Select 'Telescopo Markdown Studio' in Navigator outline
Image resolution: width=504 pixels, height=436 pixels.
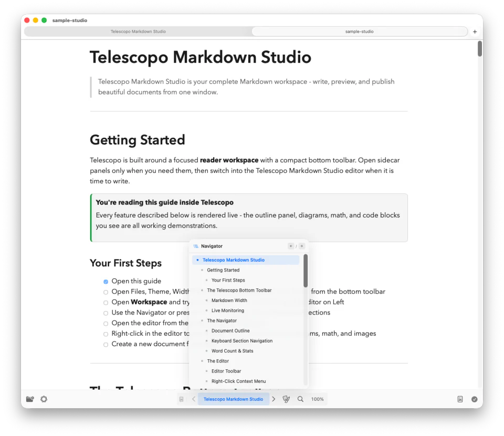point(246,260)
